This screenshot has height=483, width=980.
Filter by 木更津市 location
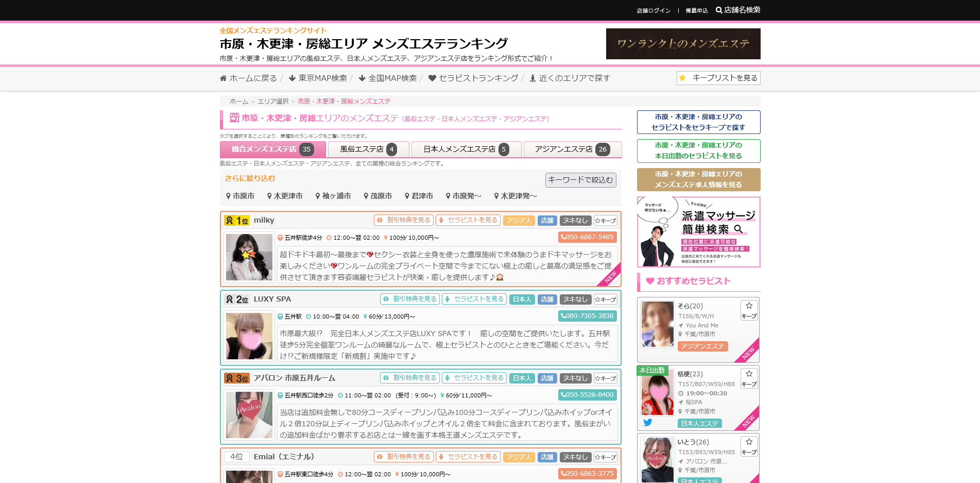coord(285,196)
